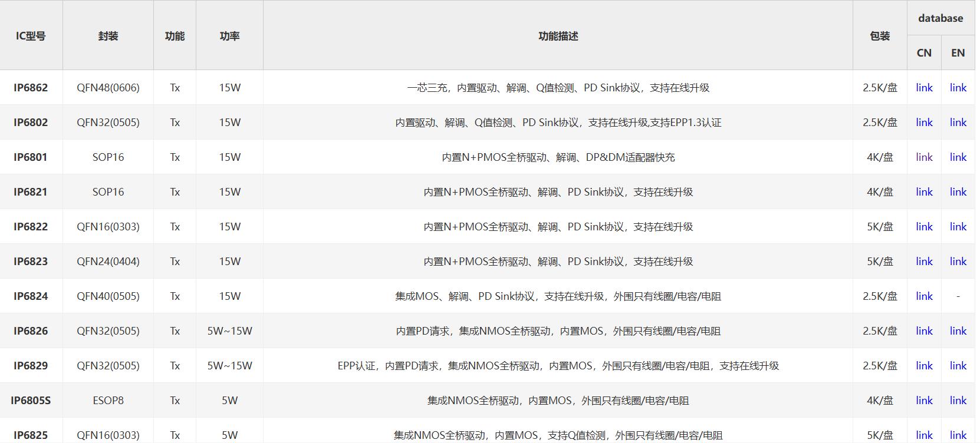Viewport: 980px width, 443px height.
Task: Open the CN link for IP6829
Action: pos(924,366)
